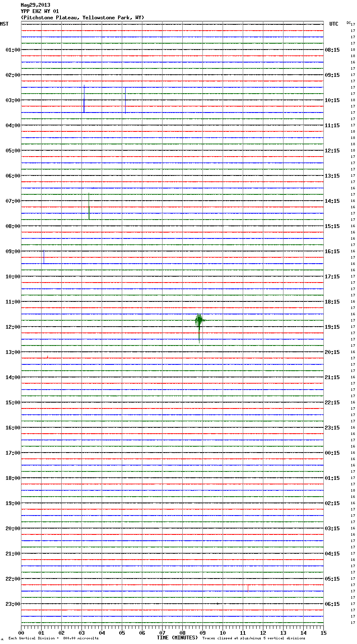Image resolution: width=357 pixels, height=644 pixels.
Task: Select the 12:00 MST time label
Action: tap(13, 327)
